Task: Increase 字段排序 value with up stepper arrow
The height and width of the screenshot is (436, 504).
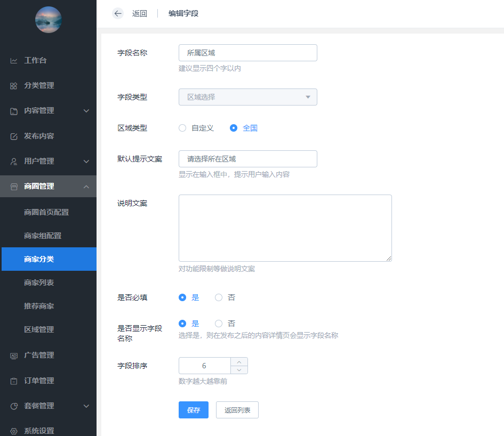Action: (239, 362)
